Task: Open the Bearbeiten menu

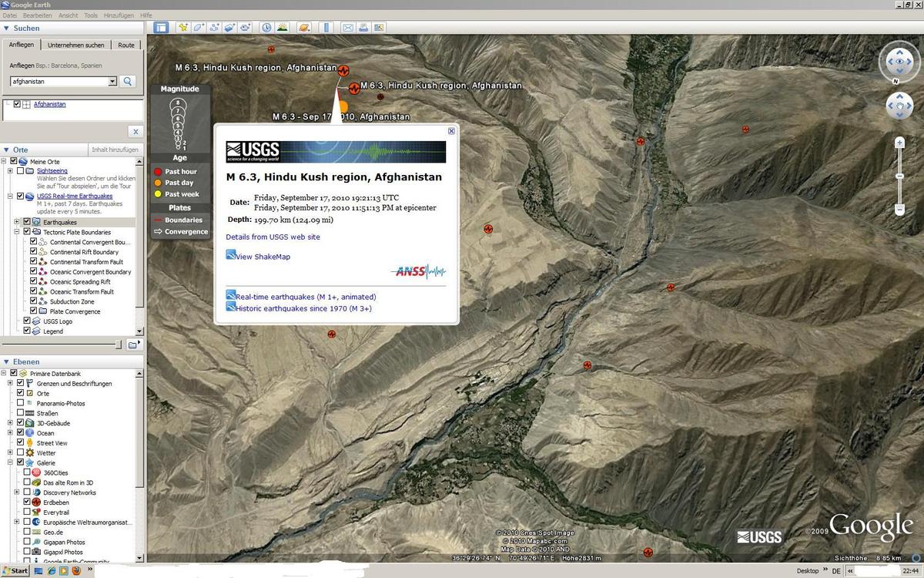Action: click(37, 15)
